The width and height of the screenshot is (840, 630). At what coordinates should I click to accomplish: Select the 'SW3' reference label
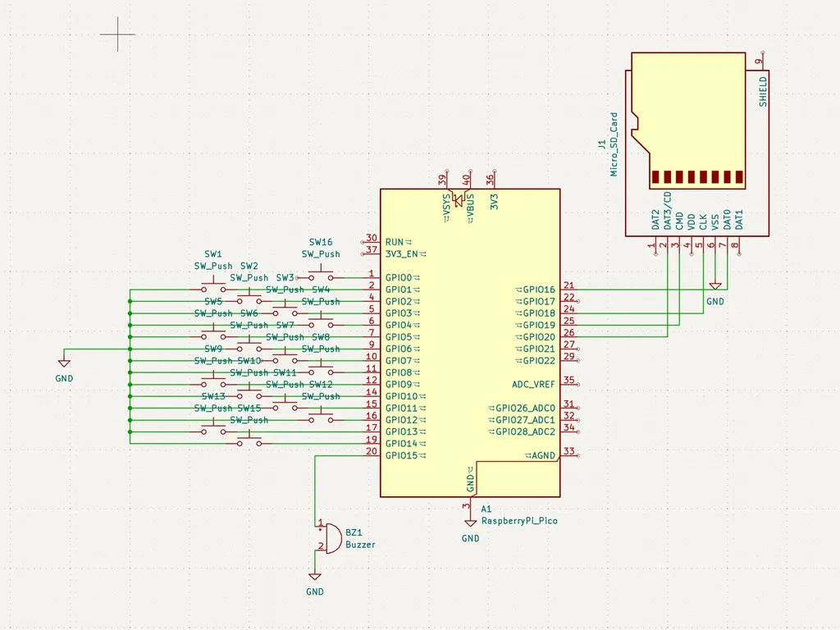pyautogui.click(x=285, y=277)
